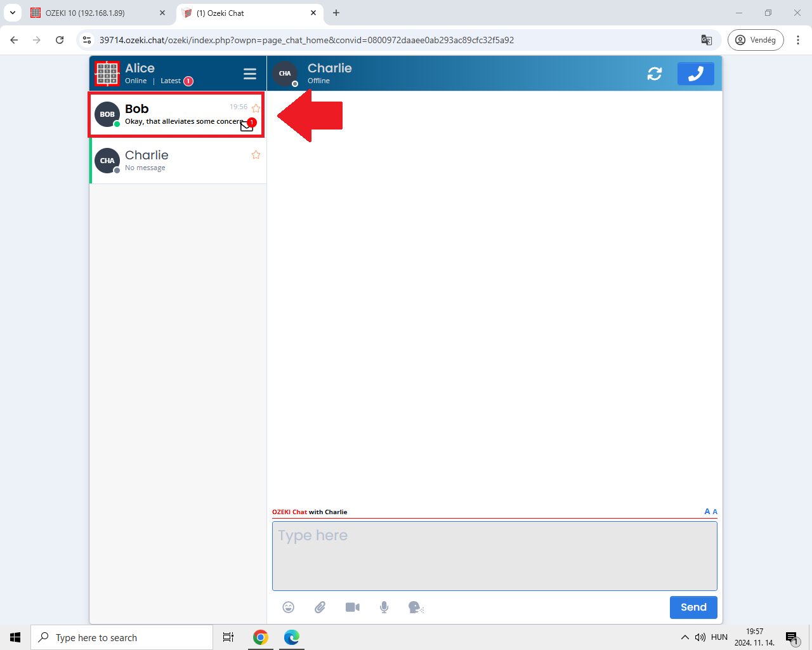Screen dimensions: 812x650
Task: Click the speaking head text-to-speech icon
Action: point(416,607)
